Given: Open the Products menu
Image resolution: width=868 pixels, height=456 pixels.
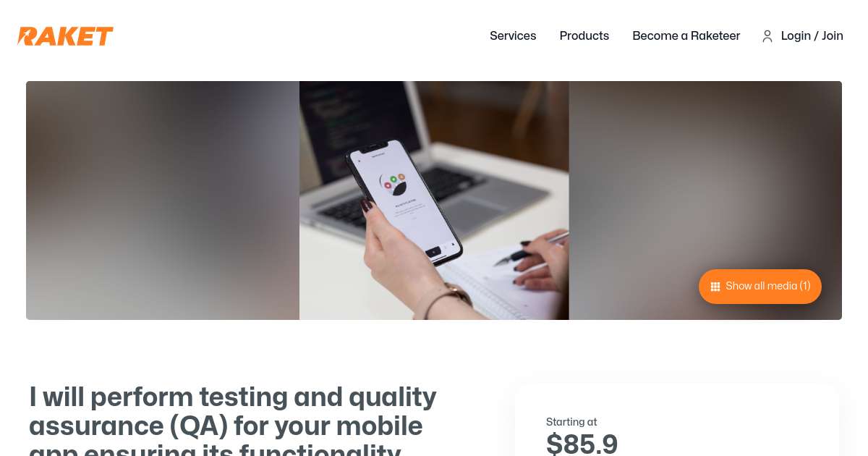Looking at the screenshot, I should [584, 35].
